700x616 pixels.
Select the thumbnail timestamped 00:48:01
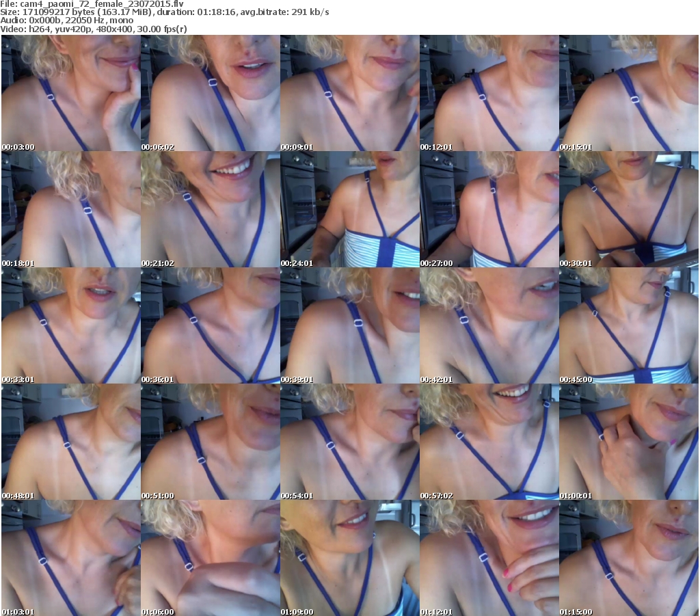pos(71,442)
